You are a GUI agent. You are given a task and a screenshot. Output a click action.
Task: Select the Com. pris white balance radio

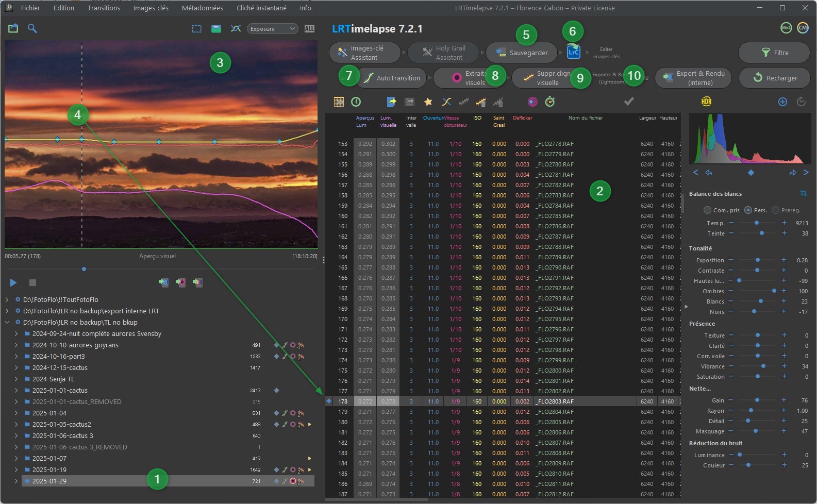pyautogui.click(x=707, y=210)
